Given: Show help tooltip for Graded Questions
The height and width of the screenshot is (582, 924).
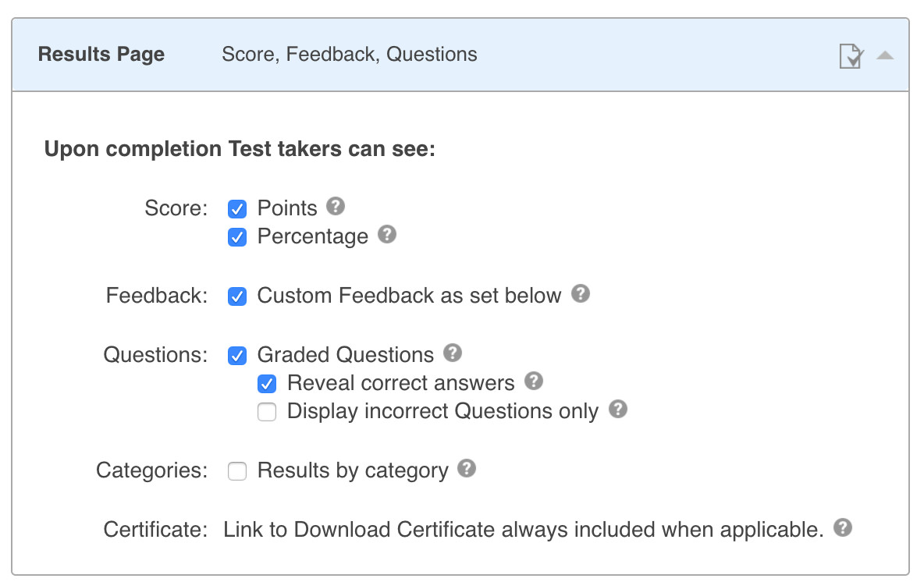Looking at the screenshot, I should pos(453,353).
